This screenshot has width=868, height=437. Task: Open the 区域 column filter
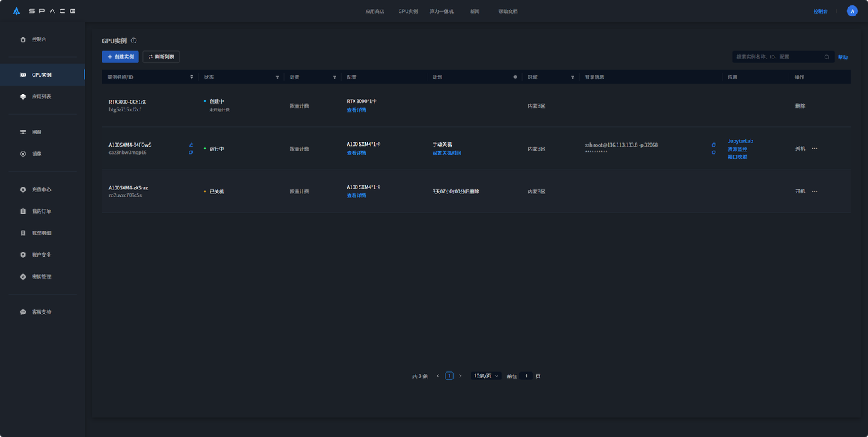point(572,77)
